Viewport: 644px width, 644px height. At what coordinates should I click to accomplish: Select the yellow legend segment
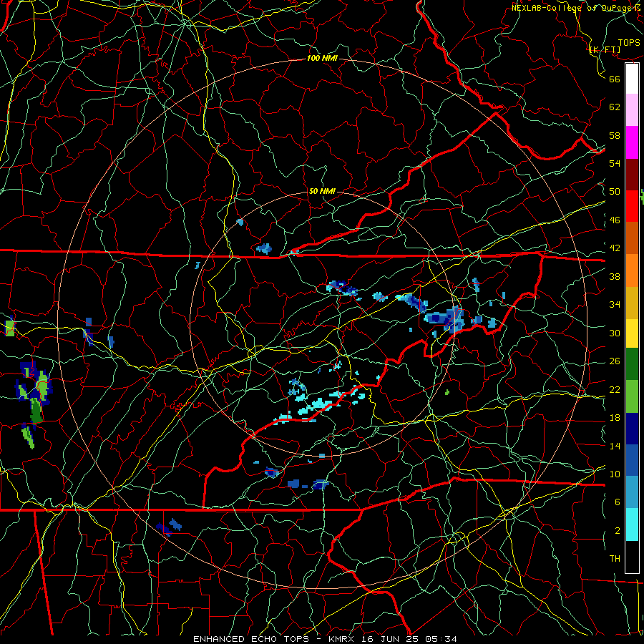pyautogui.click(x=632, y=333)
